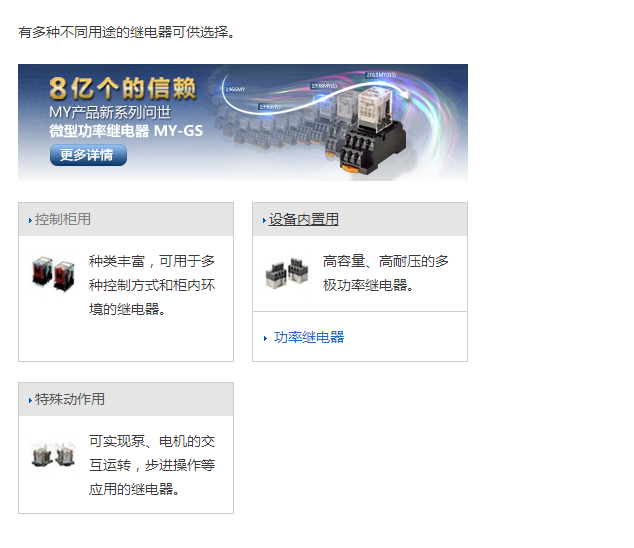The height and width of the screenshot is (548, 634).
Task: Click the 8亿个的信赖 banner headline
Action: click(x=123, y=88)
